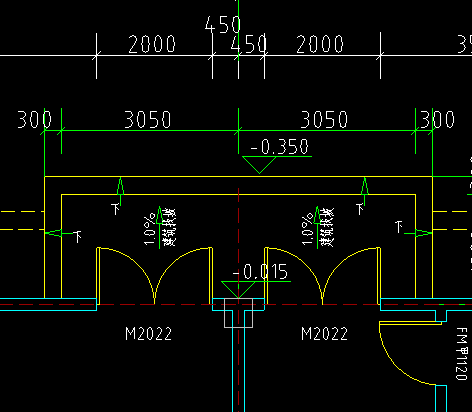Select the M2022 label nearest FM甲1120
This screenshot has width=472, height=412.
pos(324,334)
